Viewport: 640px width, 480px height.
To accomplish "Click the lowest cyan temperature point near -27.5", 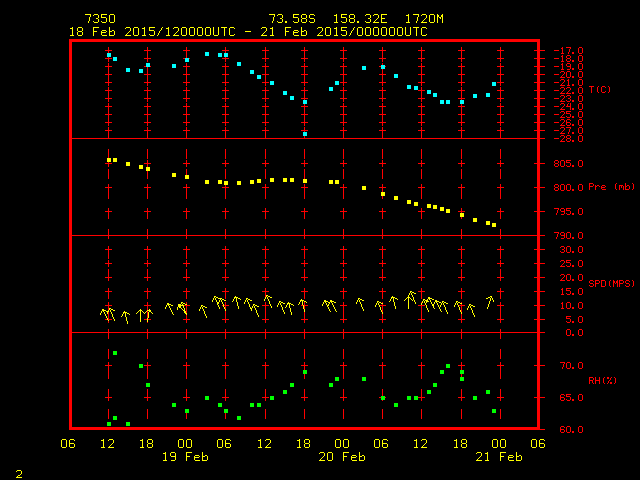I will [305, 134].
